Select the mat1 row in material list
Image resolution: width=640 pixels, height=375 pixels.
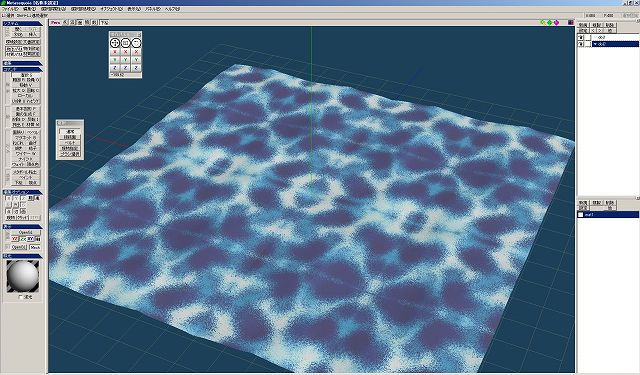coord(608,215)
